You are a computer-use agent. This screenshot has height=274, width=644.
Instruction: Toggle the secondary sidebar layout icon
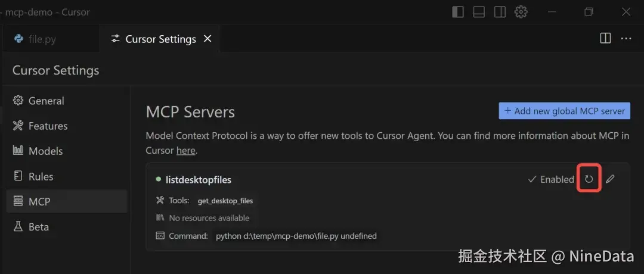coord(500,11)
